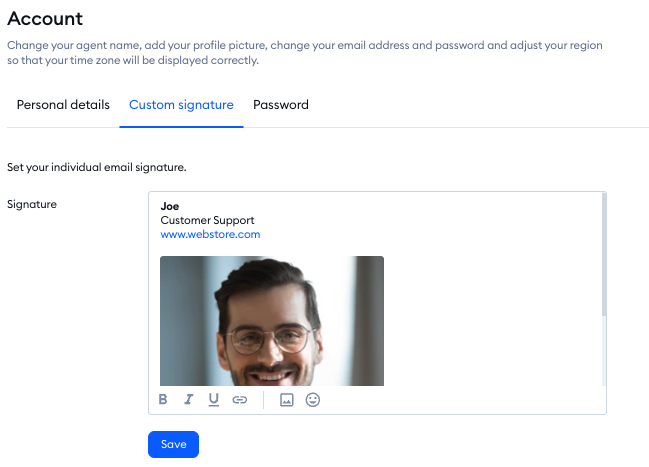649x467 pixels.
Task: Click the 'Set your individual email signature' text
Action: pyautogui.click(x=97, y=167)
